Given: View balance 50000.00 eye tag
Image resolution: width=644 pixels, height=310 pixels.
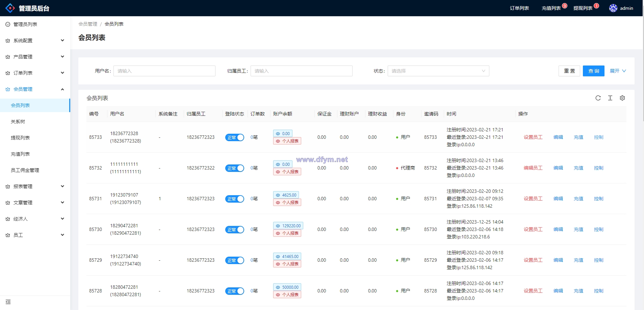Looking at the screenshot, I should [287, 287].
